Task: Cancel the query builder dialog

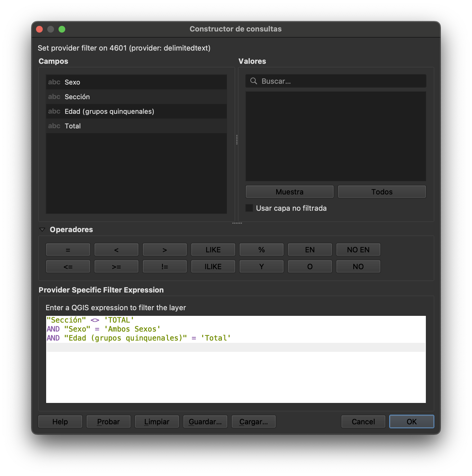Action: (x=363, y=422)
